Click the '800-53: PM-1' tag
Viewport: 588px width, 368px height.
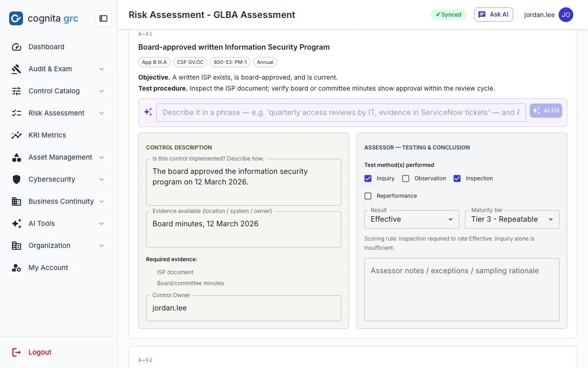click(x=230, y=62)
